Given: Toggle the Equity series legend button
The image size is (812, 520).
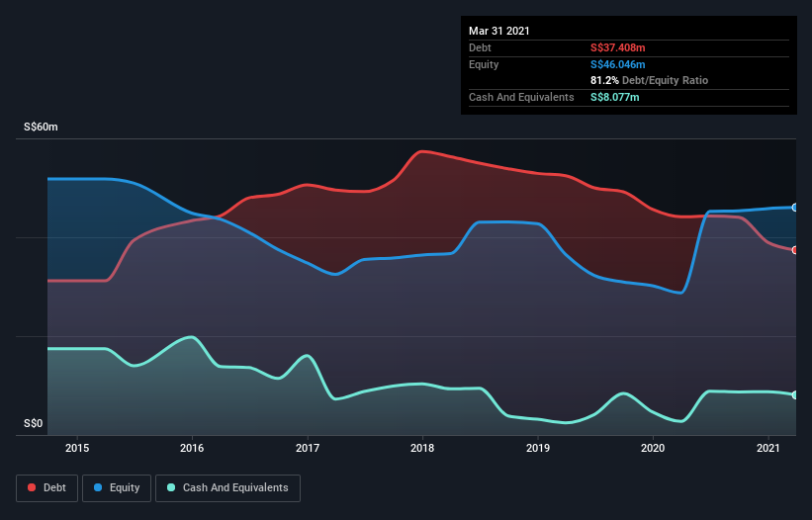Looking at the screenshot, I should click(117, 488).
